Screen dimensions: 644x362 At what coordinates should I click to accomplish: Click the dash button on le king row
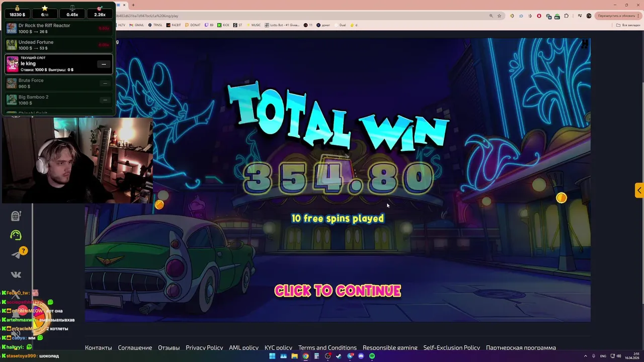point(104,64)
